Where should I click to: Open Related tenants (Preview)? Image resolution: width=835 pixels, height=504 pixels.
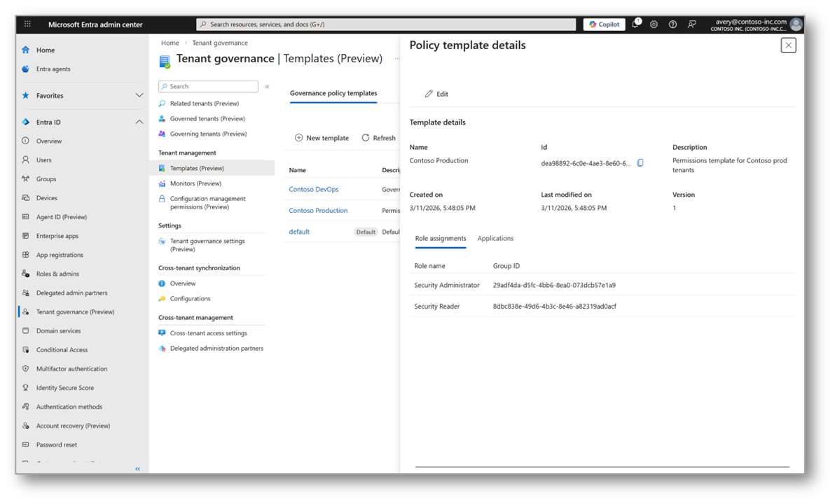click(x=205, y=104)
